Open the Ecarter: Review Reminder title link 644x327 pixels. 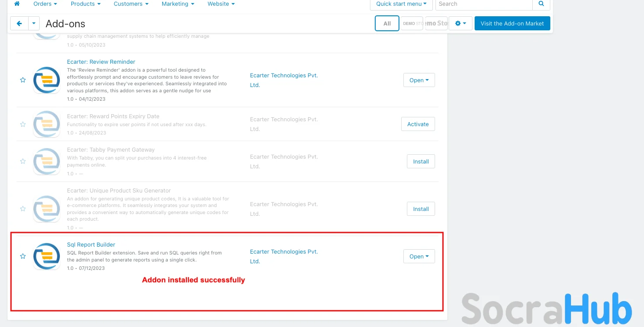click(101, 62)
